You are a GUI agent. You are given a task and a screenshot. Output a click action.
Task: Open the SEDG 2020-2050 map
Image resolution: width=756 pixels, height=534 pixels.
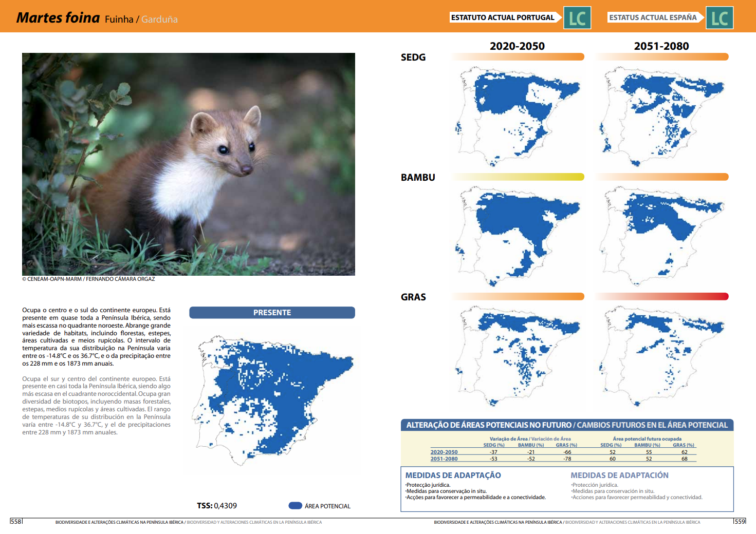click(x=518, y=117)
